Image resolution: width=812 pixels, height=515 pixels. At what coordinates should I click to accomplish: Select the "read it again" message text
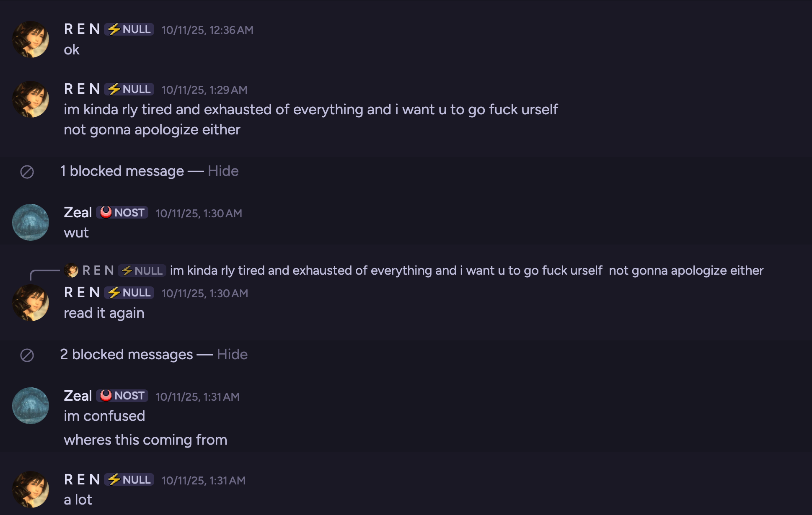point(104,312)
